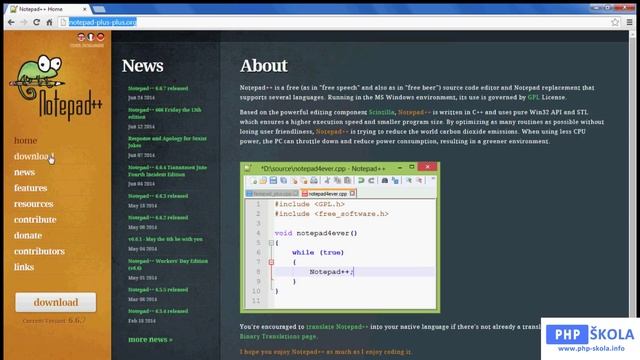Click the translate Notepad++ link
640x360 pixels.
coord(337,327)
